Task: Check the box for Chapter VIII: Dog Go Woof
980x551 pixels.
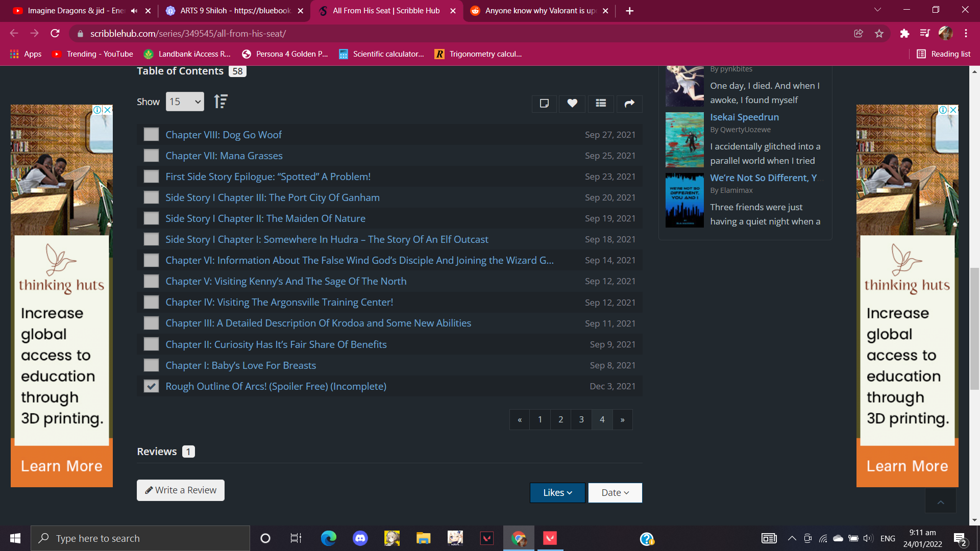Action: point(151,135)
